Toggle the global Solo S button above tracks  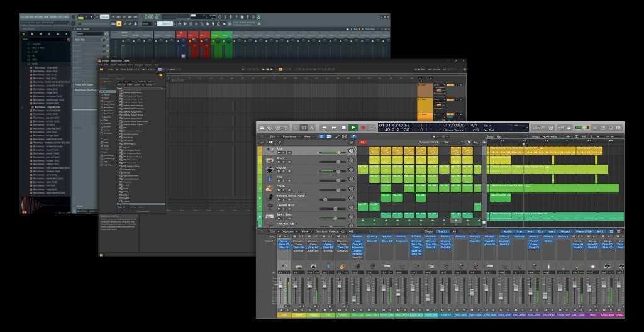coord(280,143)
